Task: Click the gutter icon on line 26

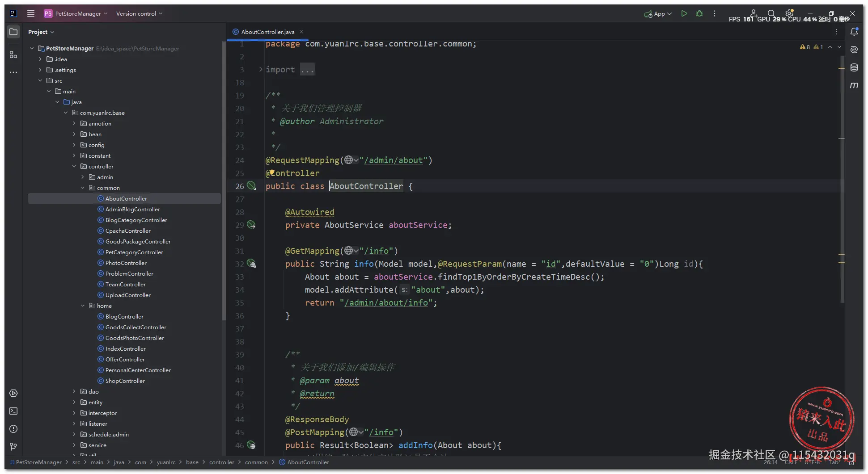Action: click(x=251, y=186)
